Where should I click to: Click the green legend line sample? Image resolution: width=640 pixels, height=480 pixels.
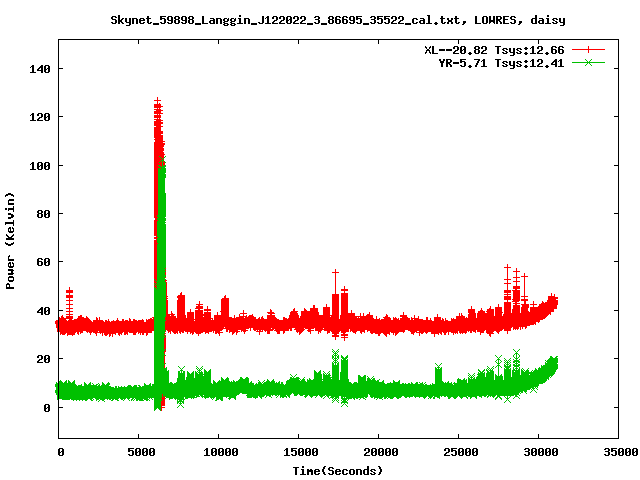pyautogui.click(x=588, y=63)
